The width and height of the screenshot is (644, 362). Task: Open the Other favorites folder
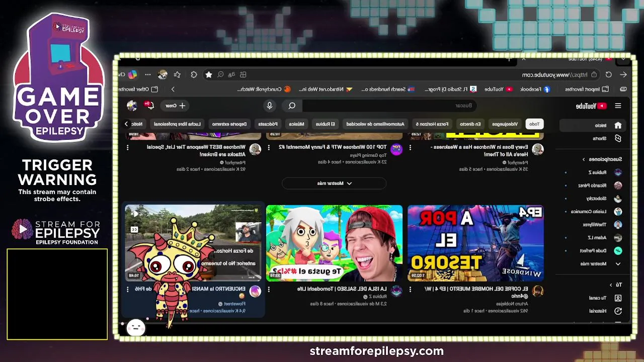click(139, 89)
